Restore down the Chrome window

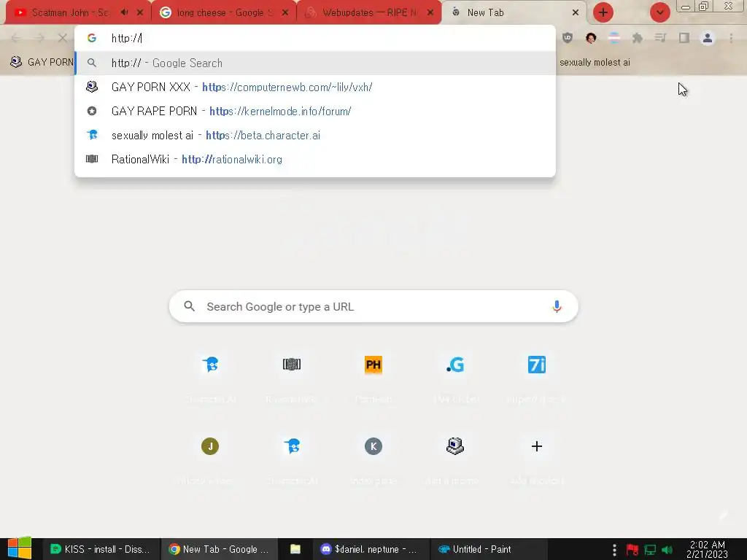tap(704, 7)
